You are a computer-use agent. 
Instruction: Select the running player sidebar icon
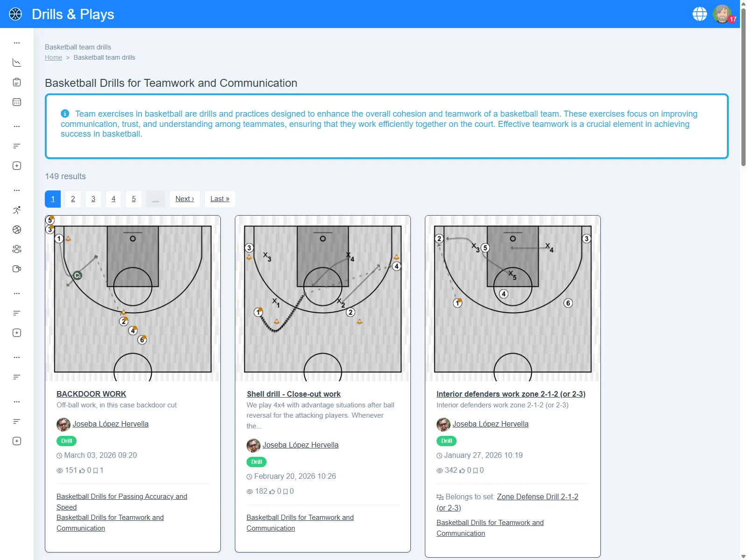(x=17, y=210)
